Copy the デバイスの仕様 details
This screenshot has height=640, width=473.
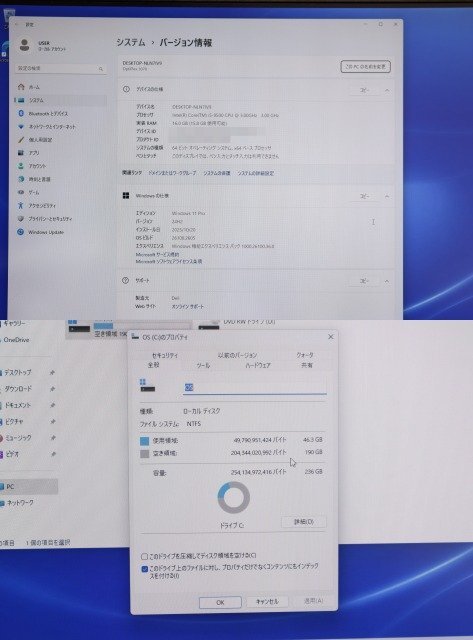[x=364, y=90]
